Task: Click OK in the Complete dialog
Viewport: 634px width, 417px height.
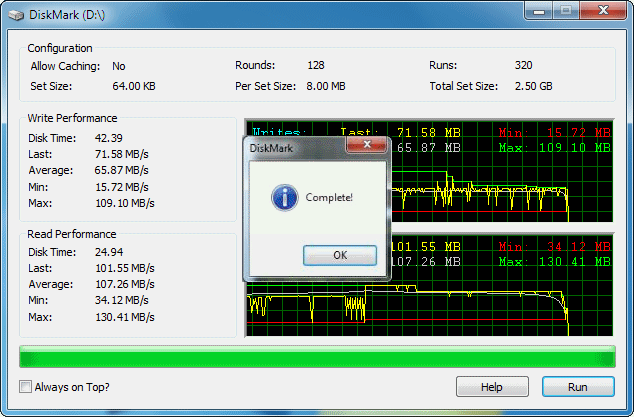Action: (340, 255)
